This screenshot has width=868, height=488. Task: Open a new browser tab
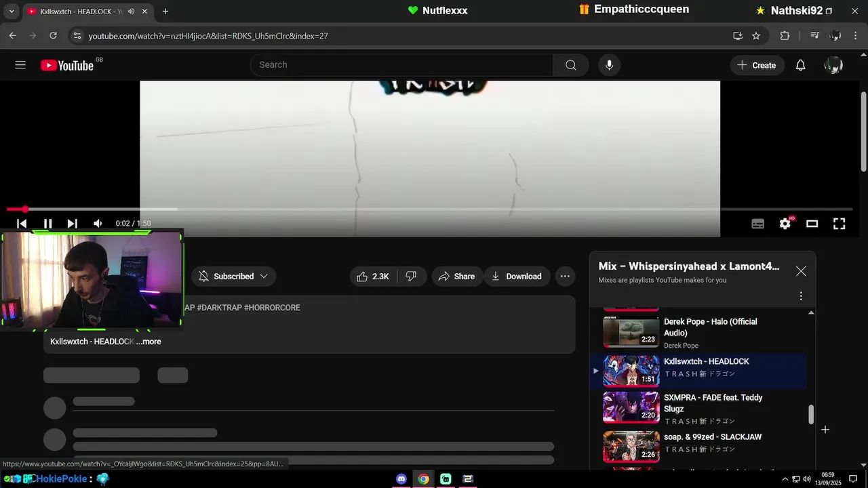165,12
